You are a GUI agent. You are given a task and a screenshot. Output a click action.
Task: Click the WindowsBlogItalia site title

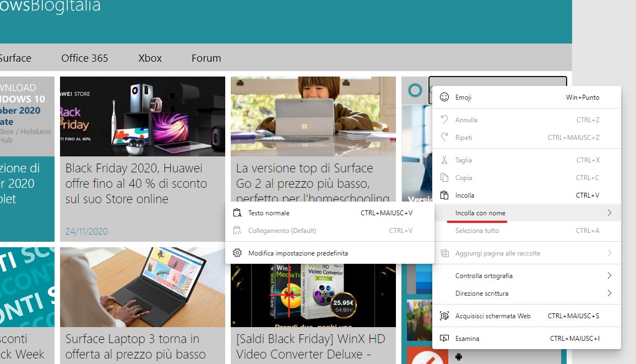point(50,6)
